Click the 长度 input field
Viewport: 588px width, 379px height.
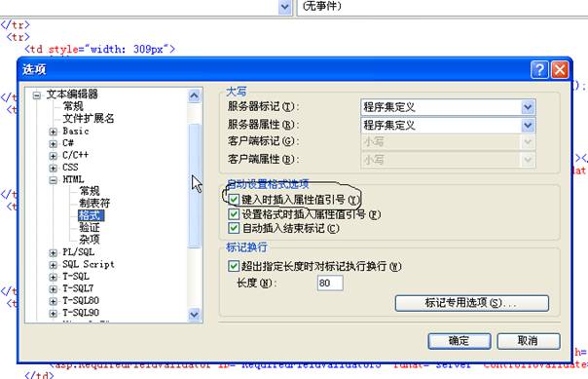[330, 283]
